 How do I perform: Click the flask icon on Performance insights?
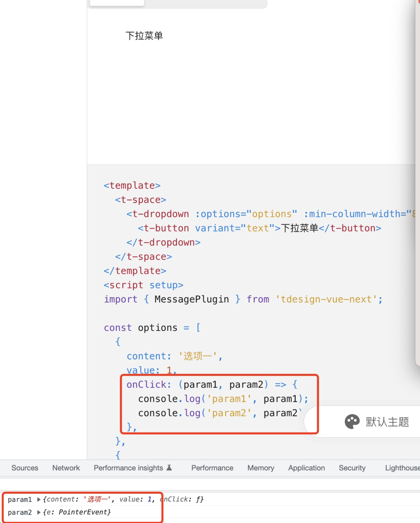coord(169,467)
